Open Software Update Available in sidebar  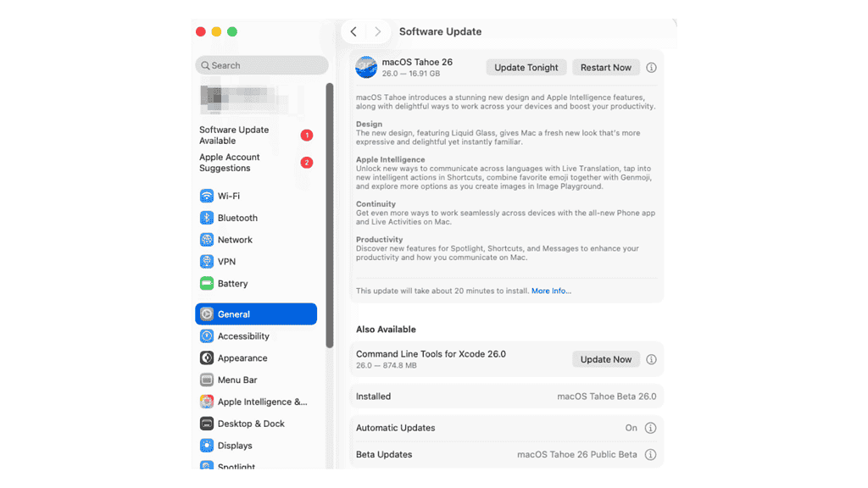[256, 135]
